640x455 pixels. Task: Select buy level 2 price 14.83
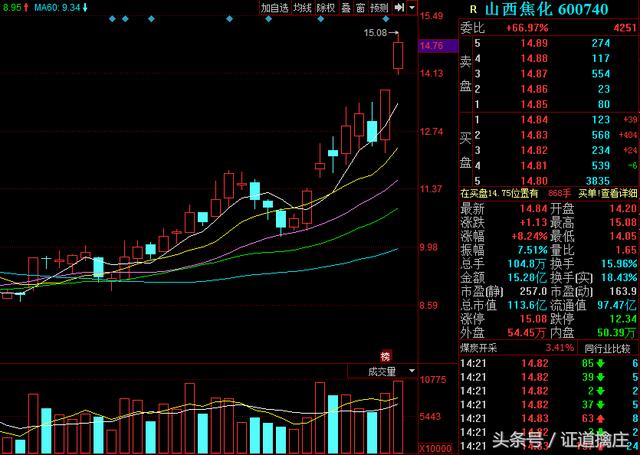click(534, 135)
